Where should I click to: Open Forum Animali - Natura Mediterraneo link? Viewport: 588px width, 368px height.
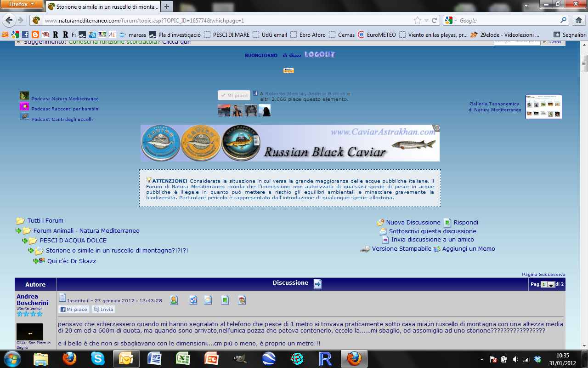pyautogui.click(x=86, y=230)
